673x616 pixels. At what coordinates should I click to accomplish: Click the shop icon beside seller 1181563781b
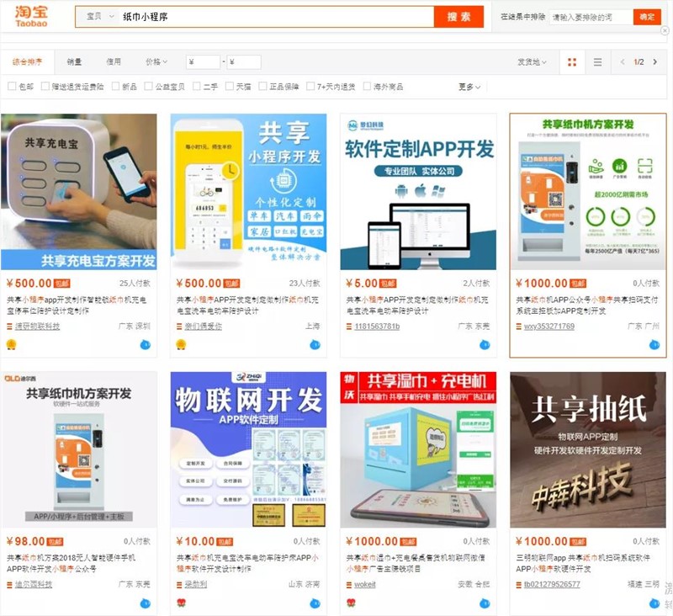click(x=349, y=327)
